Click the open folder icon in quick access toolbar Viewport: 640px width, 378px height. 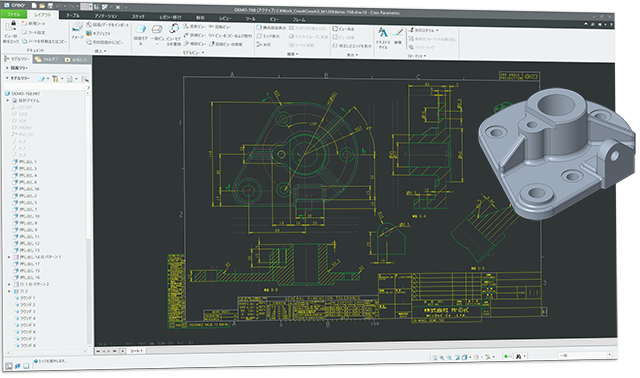pos(42,6)
